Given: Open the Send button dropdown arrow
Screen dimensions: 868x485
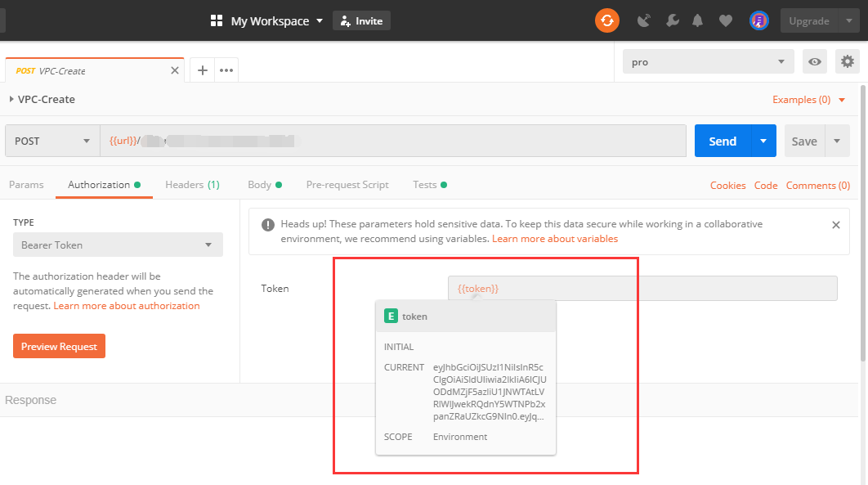Looking at the screenshot, I should (763, 141).
